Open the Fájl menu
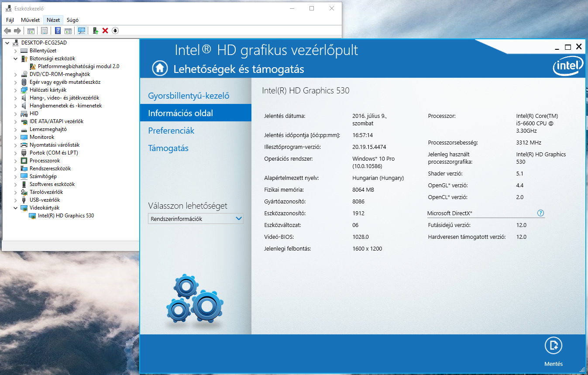The height and width of the screenshot is (375, 588). (x=10, y=20)
